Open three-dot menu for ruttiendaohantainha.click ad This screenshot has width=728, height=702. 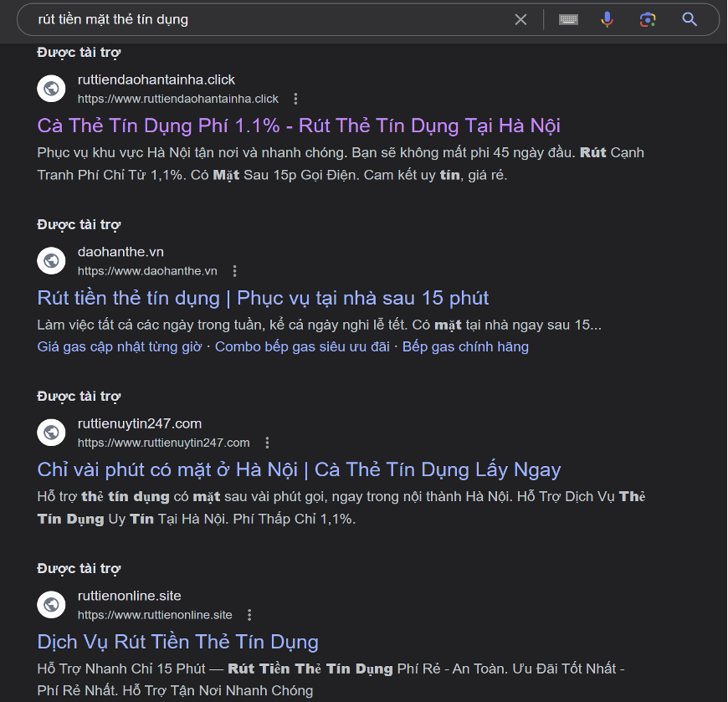[296, 99]
